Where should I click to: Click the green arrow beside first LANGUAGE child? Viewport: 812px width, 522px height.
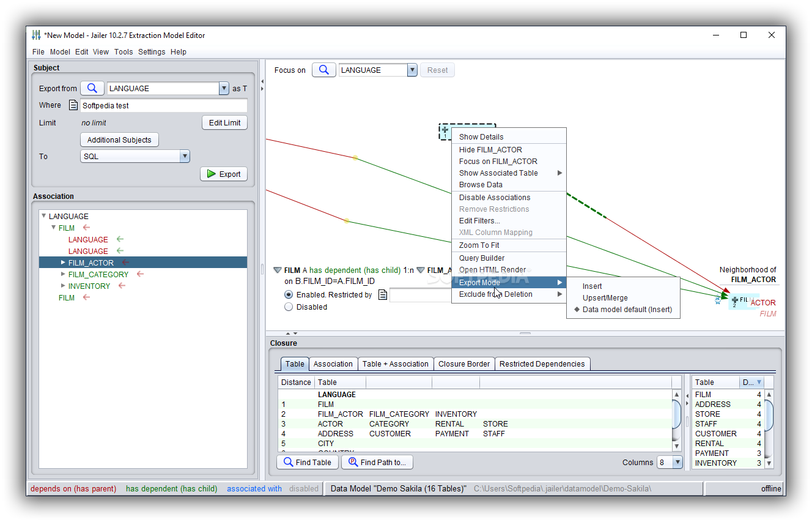120,239
